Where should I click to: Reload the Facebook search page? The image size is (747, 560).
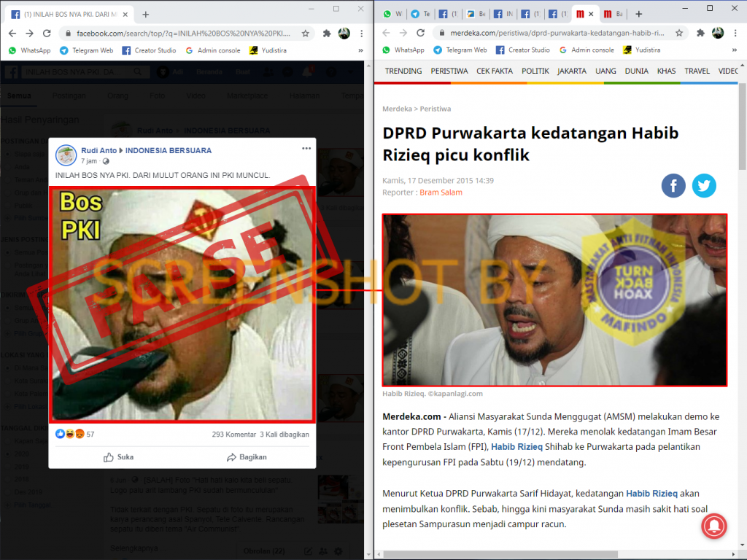coord(47,34)
